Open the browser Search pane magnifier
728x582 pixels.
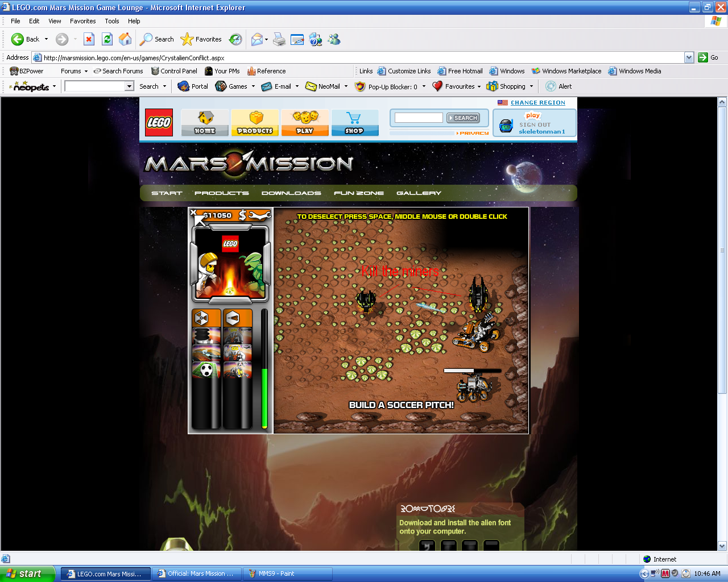click(146, 39)
